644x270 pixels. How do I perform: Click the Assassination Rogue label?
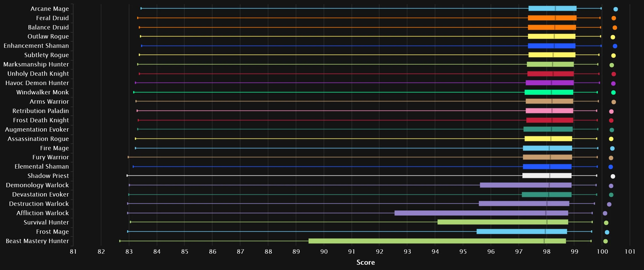click(x=38, y=139)
